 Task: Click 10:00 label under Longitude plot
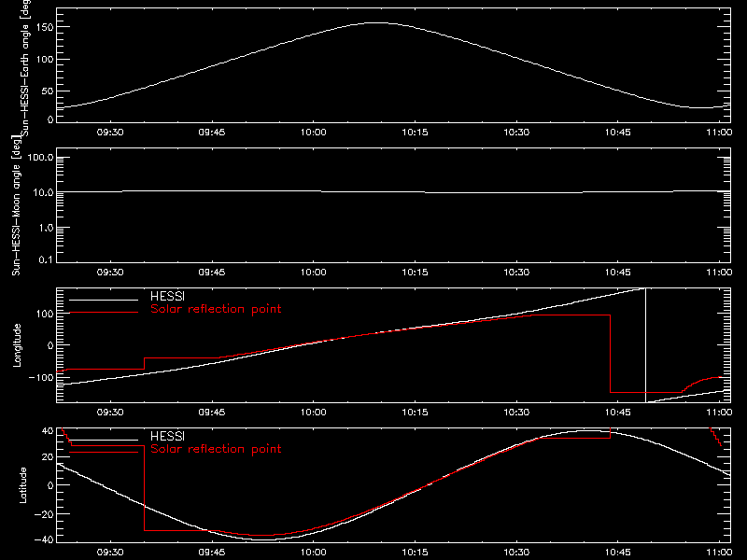[x=314, y=412]
